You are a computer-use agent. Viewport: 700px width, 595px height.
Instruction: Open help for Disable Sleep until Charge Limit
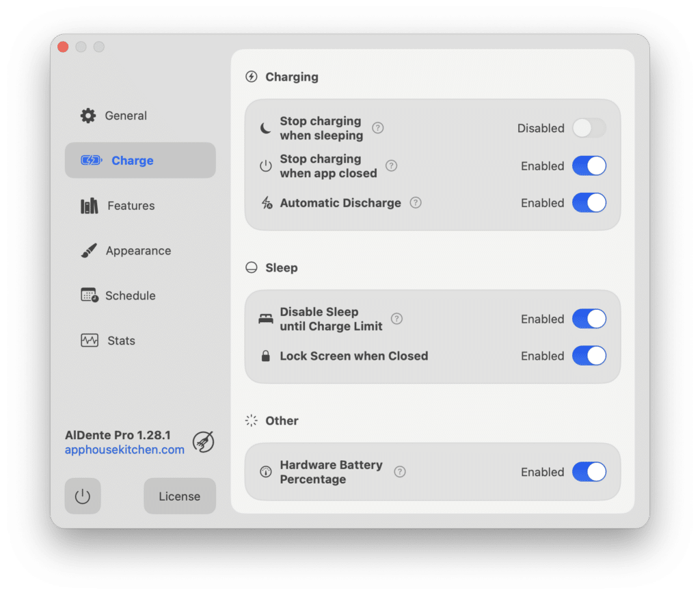(396, 319)
